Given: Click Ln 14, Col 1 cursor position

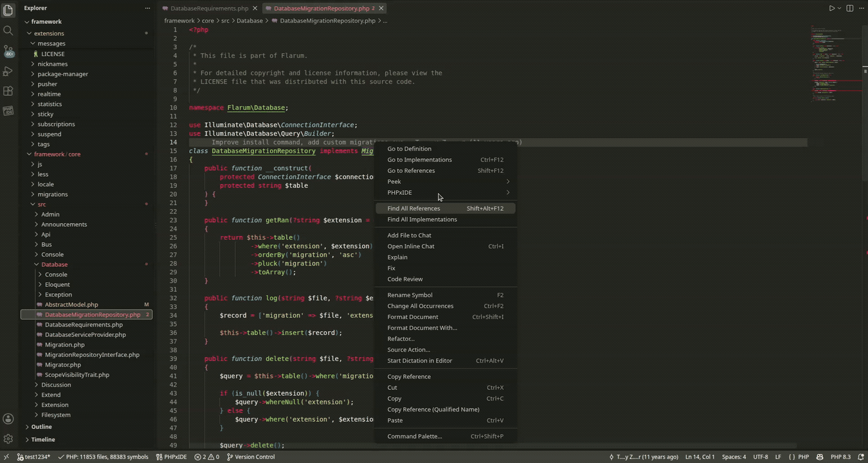Looking at the screenshot, I should (700, 457).
